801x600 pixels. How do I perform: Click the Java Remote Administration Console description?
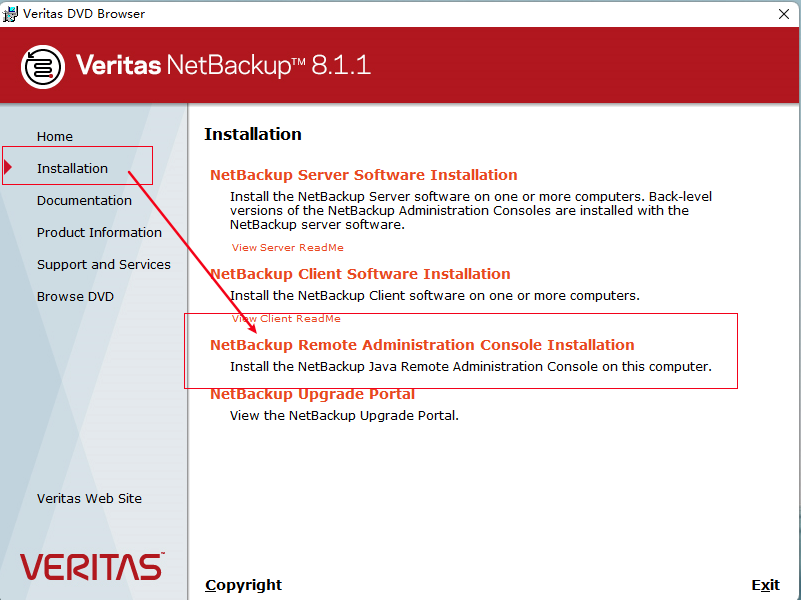click(x=470, y=367)
